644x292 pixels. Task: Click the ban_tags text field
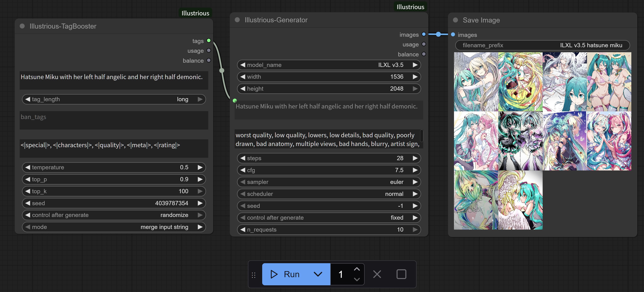click(114, 120)
